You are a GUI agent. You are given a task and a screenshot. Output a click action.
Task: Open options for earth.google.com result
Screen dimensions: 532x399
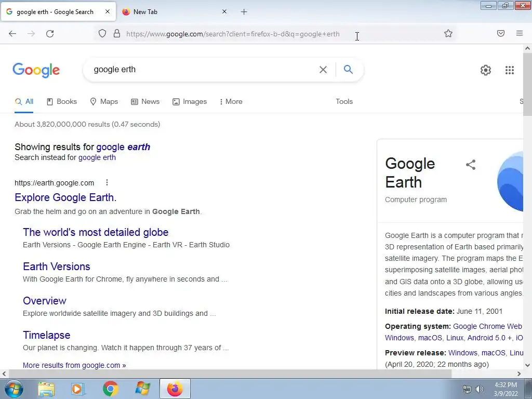(x=107, y=182)
